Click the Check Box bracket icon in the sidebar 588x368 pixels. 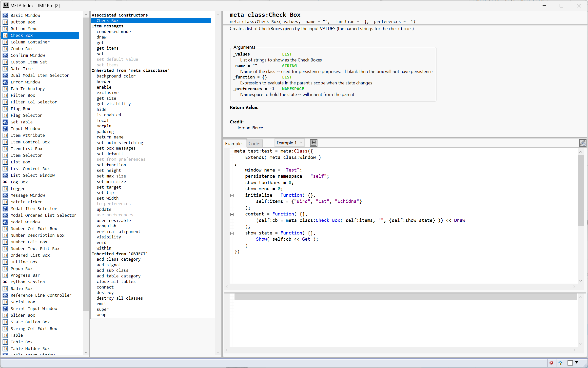(5, 35)
